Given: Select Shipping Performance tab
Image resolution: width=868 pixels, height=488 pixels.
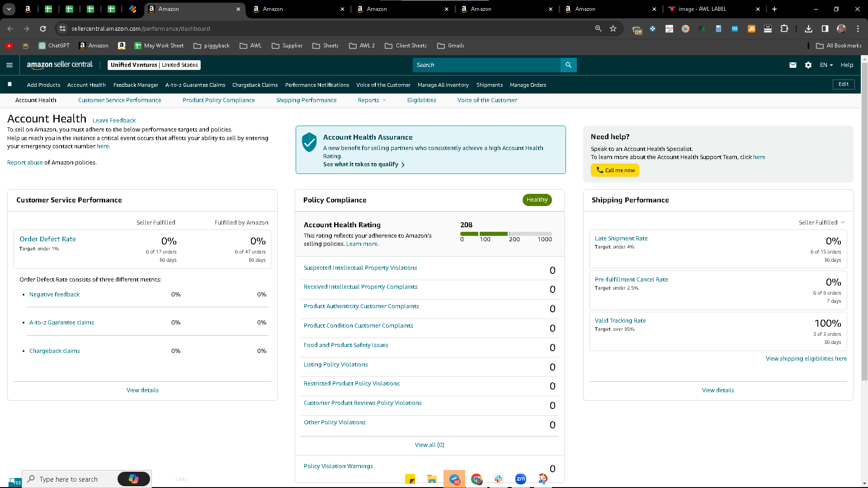Looking at the screenshot, I should pyautogui.click(x=306, y=100).
